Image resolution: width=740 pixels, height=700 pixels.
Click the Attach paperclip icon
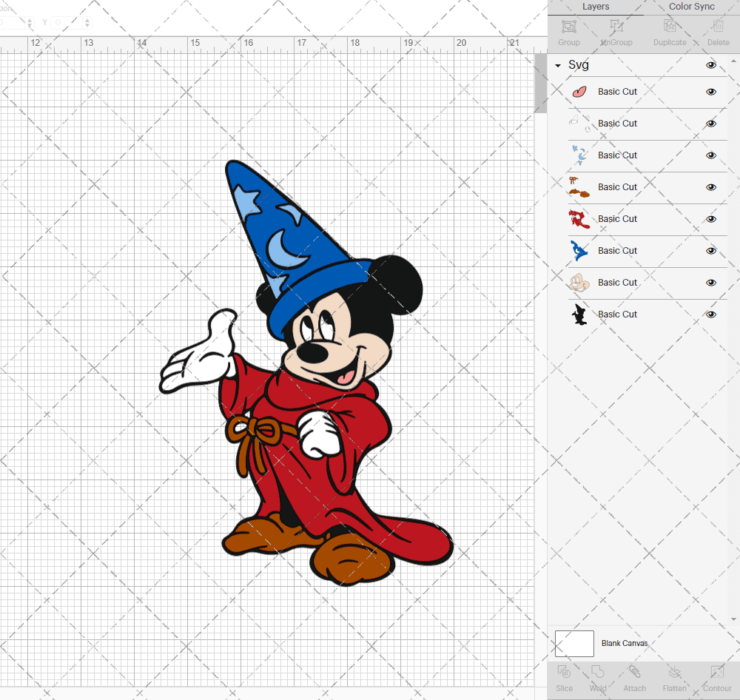(x=634, y=672)
